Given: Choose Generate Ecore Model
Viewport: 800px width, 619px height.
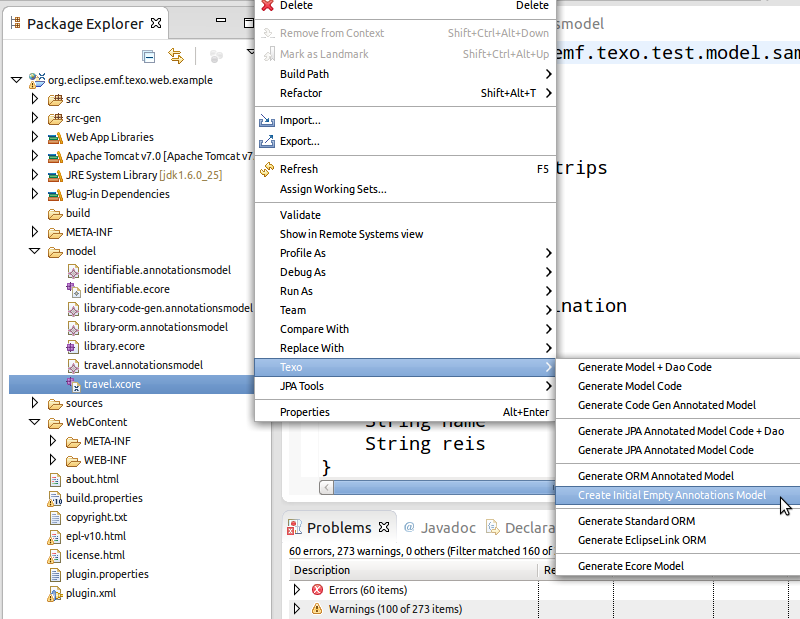Looking at the screenshot, I should click(678, 566).
